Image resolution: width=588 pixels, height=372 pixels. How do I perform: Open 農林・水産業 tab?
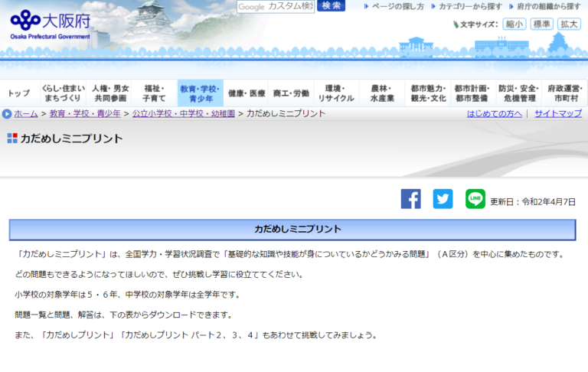point(382,93)
